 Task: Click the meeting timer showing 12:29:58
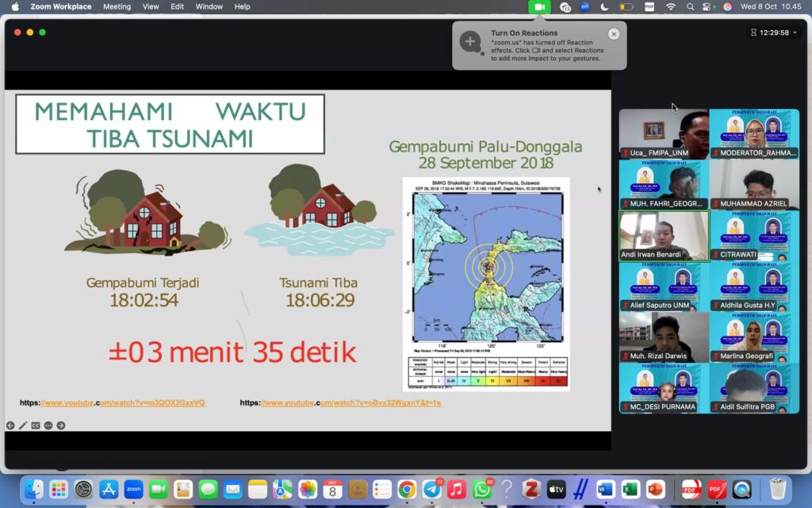[x=773, y=33]
